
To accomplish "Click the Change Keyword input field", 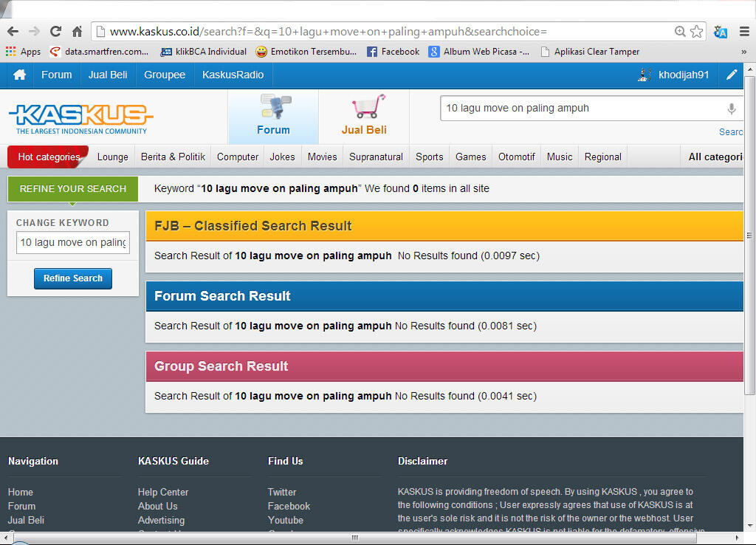I will click(73, 242).
